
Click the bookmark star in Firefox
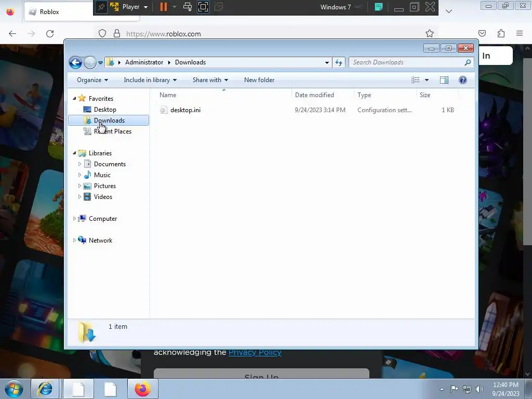tap(430, 34)
